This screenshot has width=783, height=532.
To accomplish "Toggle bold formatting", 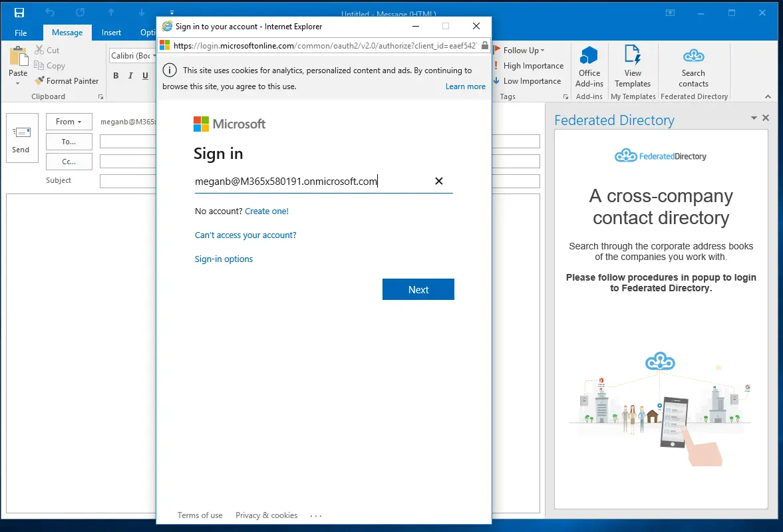I will 116,75.
